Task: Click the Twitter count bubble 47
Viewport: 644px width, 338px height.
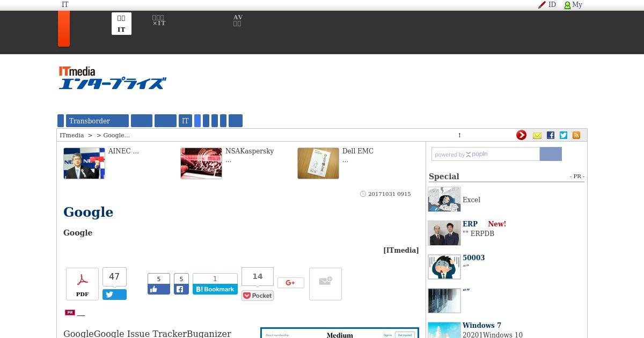Action: (114, 277)
